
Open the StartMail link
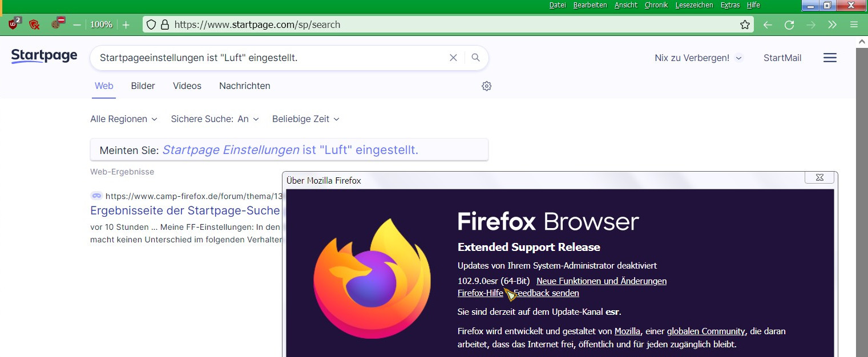(x=782, y=58)
